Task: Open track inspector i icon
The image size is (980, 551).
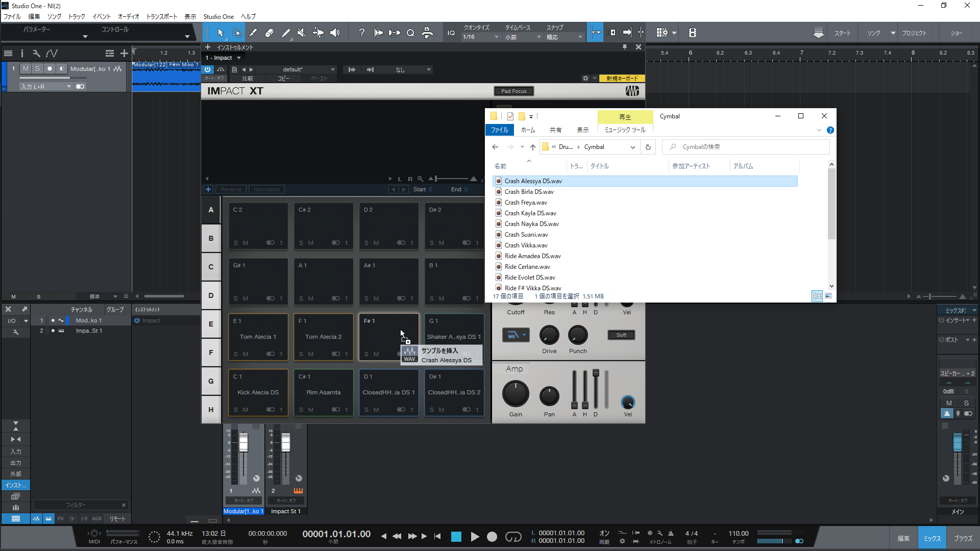Action: click(22, 53)
